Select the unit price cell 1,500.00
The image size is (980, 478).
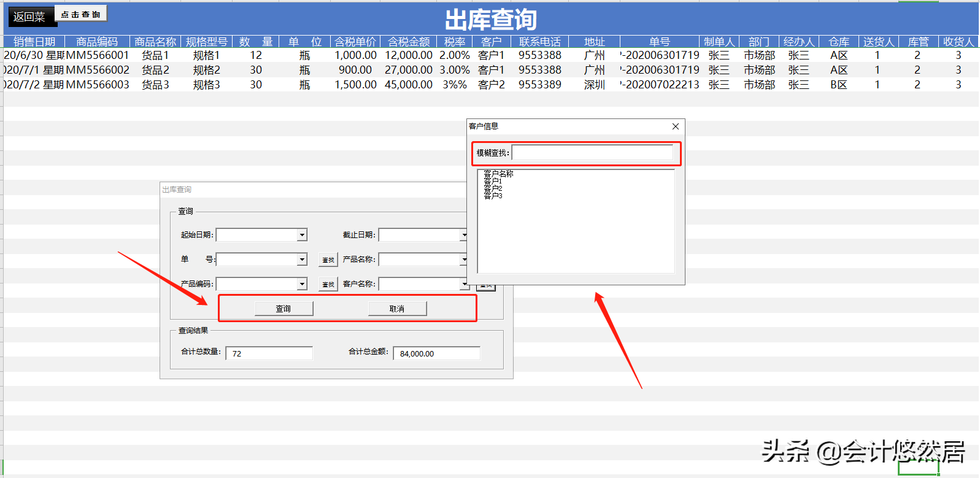[x=355, y=85]
